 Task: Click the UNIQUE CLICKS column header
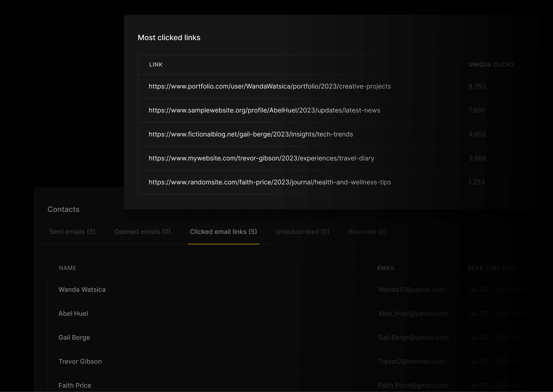tap(492, 65)
